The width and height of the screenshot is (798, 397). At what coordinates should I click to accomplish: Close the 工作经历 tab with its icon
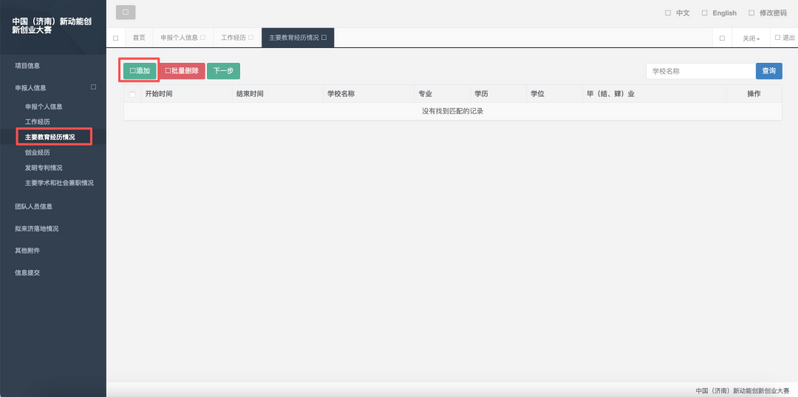[x=250, y=38]
